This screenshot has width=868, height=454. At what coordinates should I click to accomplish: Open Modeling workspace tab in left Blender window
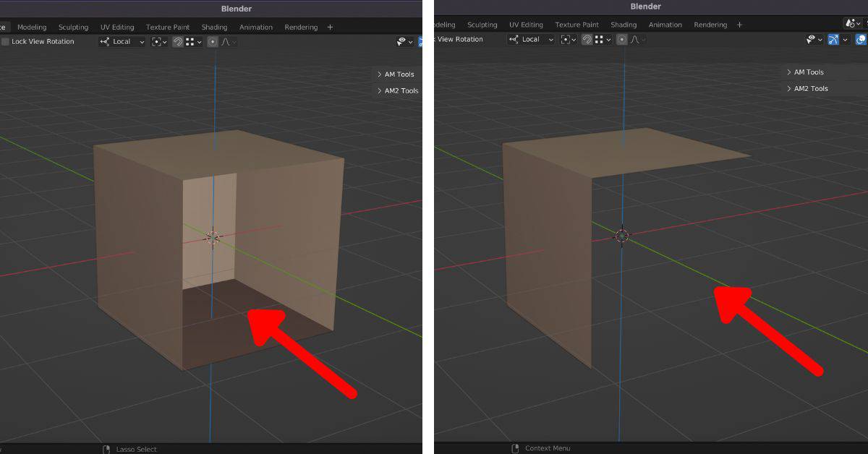[32, 27]
